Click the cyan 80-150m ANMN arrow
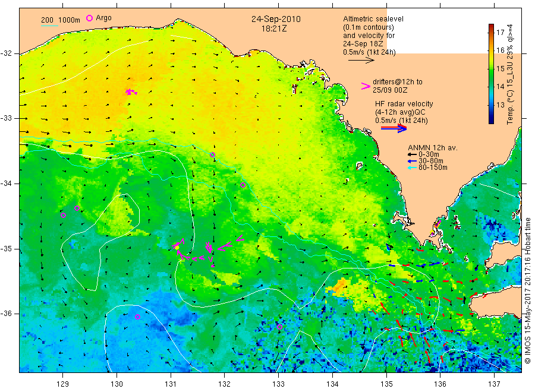This screenshot has width=535, height=392. [412, 167]
